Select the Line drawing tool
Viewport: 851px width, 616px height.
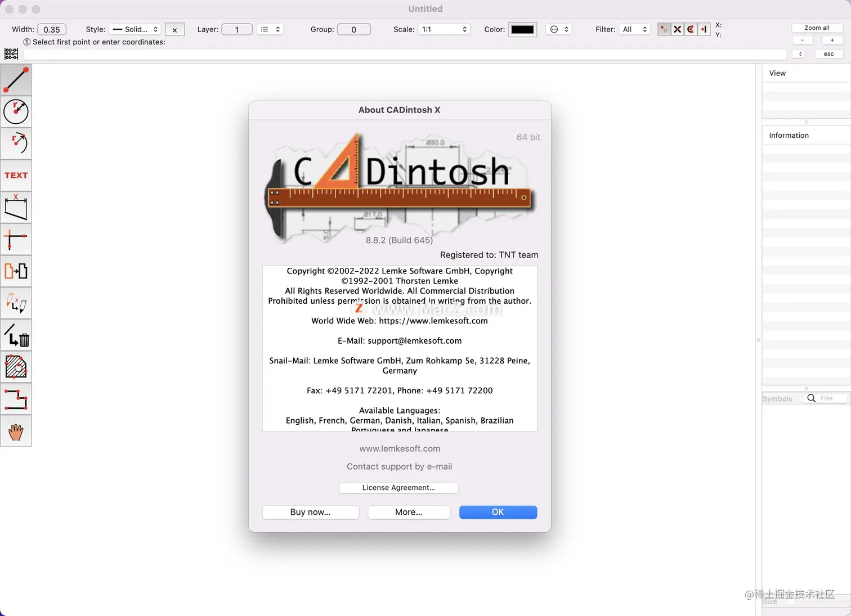pyautogui.click(x=16, y=79)
